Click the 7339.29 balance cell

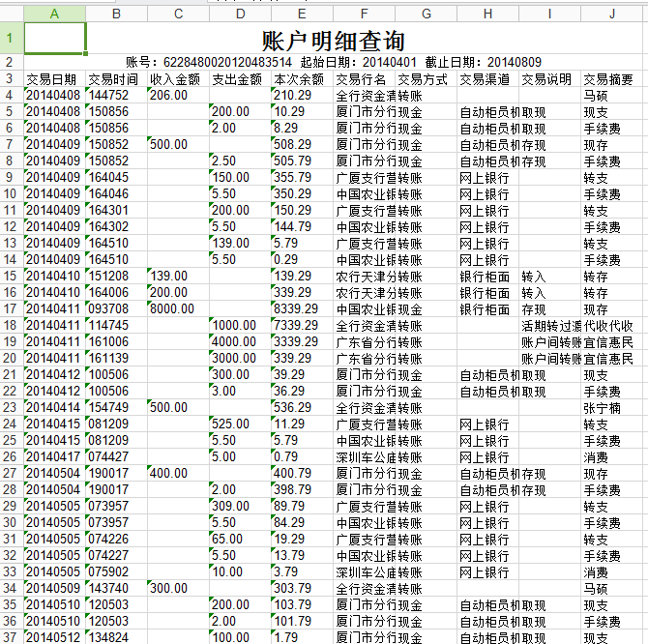(x=302, y=326)
